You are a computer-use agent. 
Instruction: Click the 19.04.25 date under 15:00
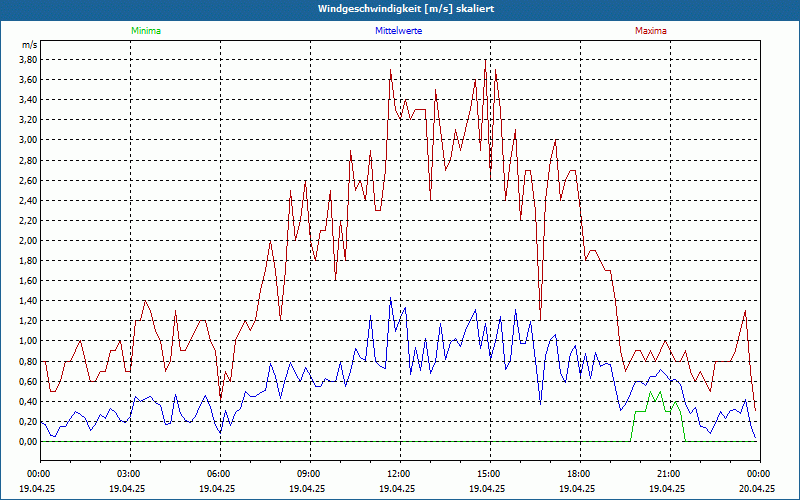[487, 488]
